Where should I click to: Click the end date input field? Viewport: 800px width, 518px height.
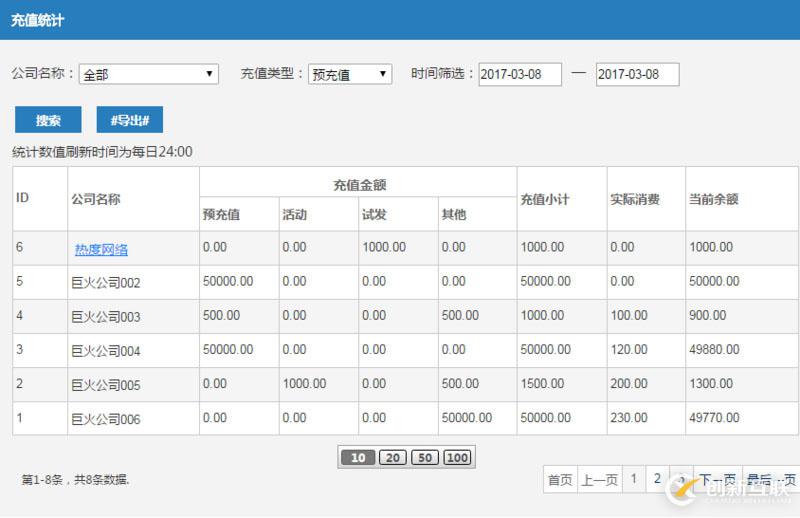pos(637,74)
